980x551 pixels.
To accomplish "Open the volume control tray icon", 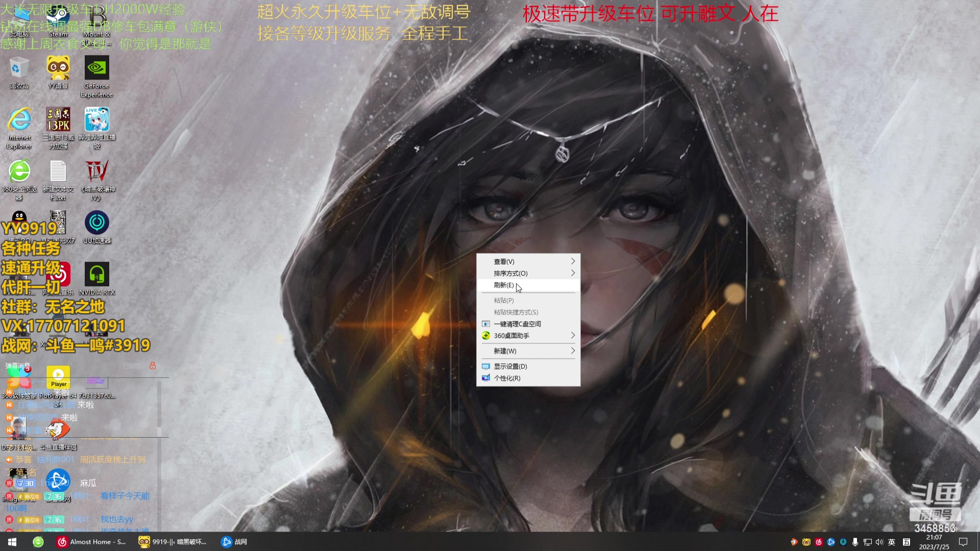I will tap(879, 542).
